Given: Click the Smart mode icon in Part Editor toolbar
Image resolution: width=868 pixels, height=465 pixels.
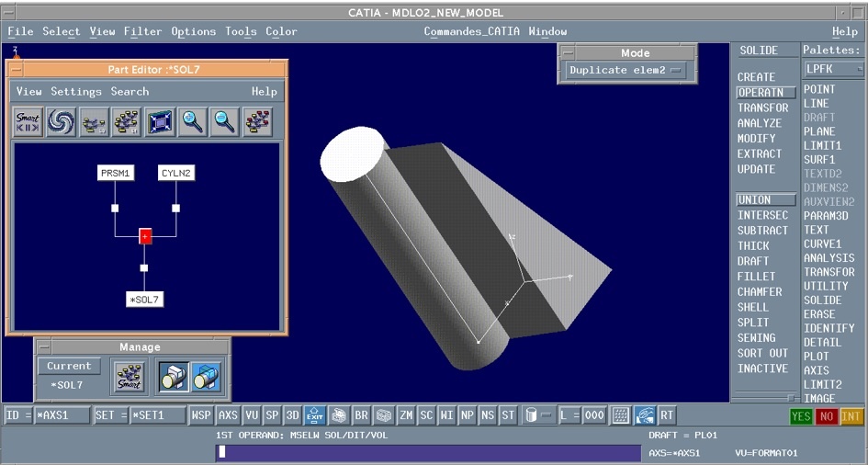Looking at the screenshot, I should click(28, 122).
